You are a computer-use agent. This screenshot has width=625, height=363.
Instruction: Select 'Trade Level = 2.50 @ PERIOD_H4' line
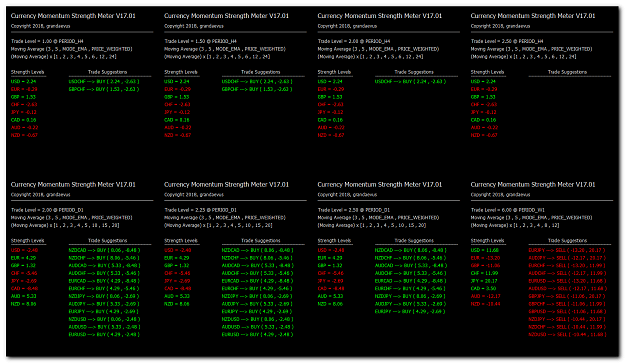507,41
